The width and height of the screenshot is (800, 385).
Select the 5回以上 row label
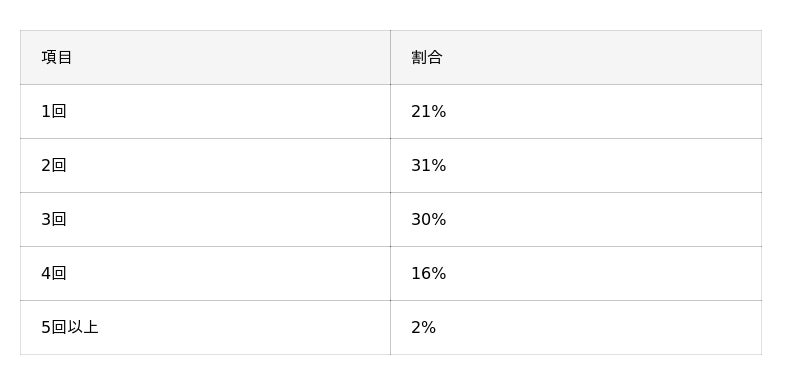pyautogui.click(x=69, y=327)
